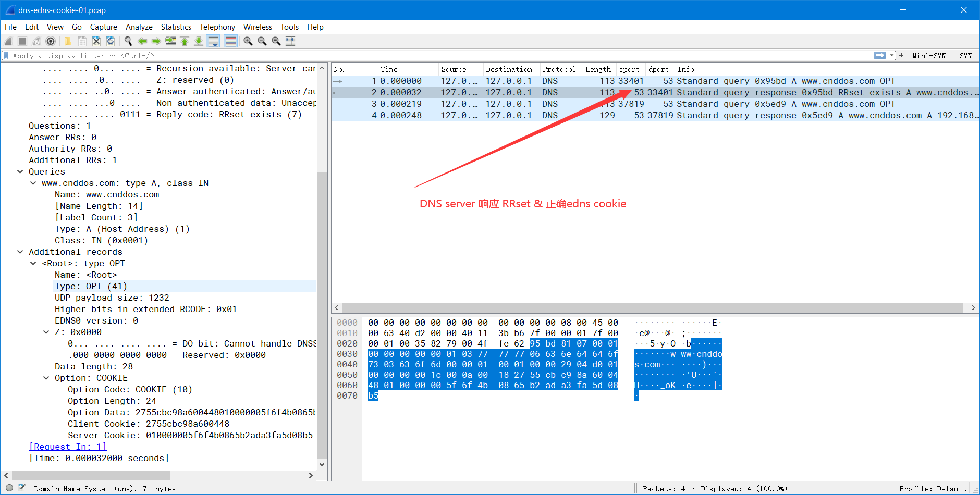The height and width of the screenshot is (495, 980).
Task: Close the current capture file with X icon
Action: (96, 41)
